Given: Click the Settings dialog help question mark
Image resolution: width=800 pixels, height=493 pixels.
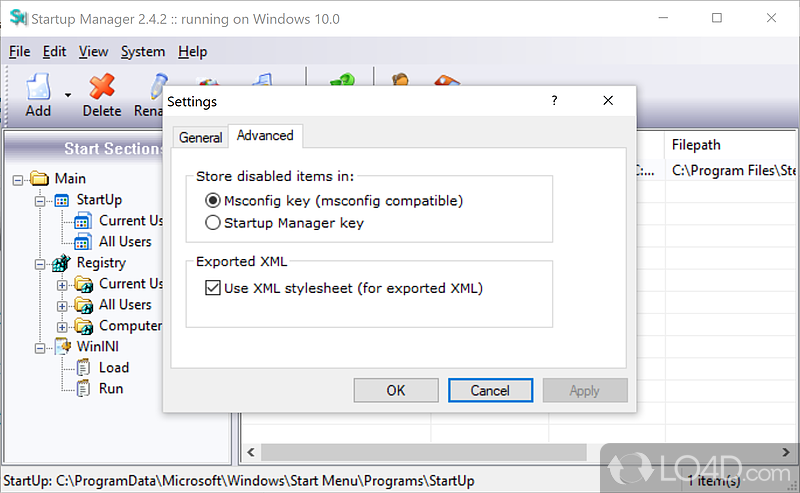Looking at the screenshot, I should click(x=554, y=101).
